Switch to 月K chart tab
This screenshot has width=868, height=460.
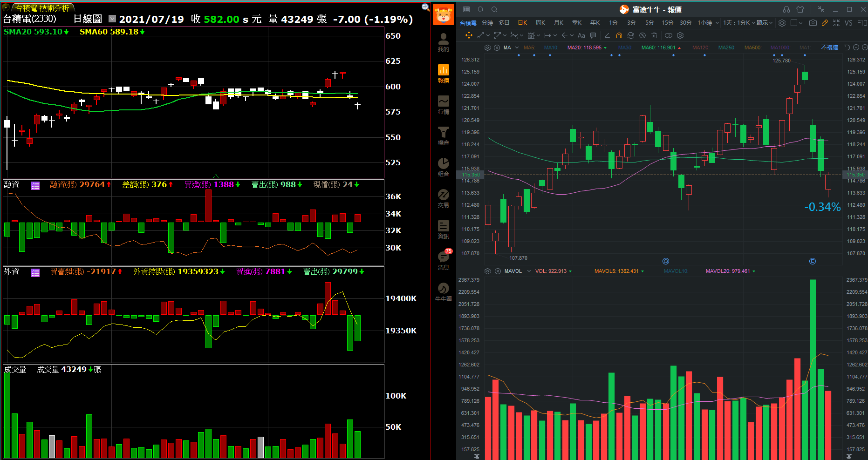click(x=559, y=22)
